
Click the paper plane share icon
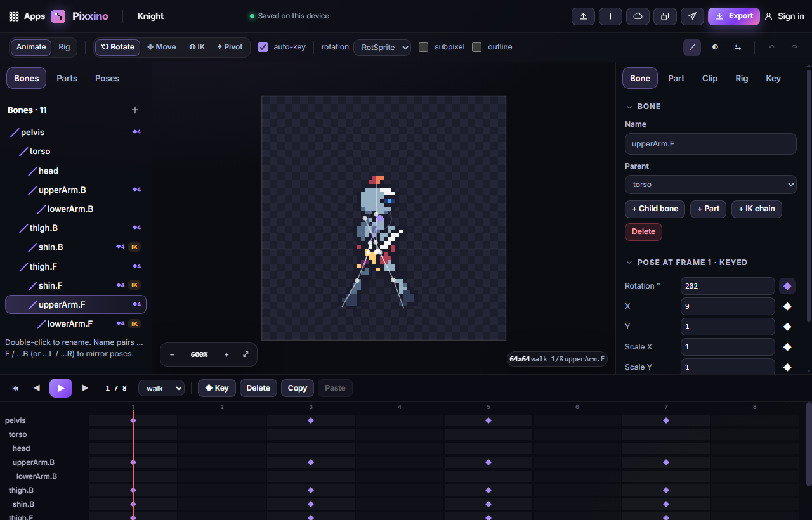click(x=692, y=16)
